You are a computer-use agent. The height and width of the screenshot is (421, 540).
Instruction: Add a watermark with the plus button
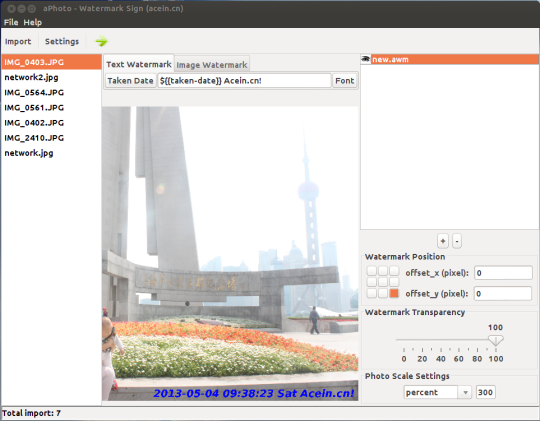point(443,241)
